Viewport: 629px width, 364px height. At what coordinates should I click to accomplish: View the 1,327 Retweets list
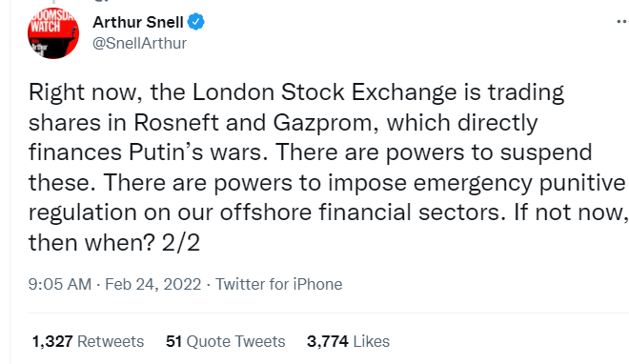pos(88,341)
